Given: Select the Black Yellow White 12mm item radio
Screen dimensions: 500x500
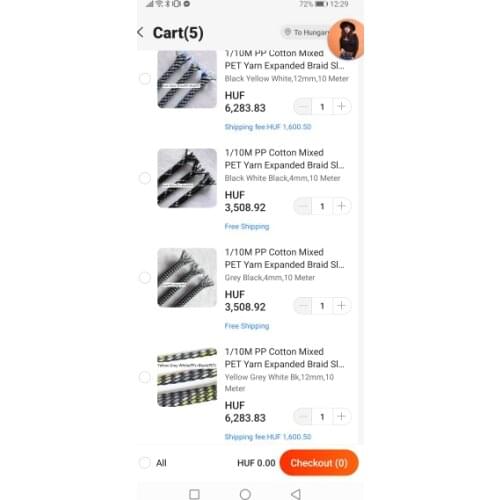Looking at the screenshot, I should coord(145,79).
